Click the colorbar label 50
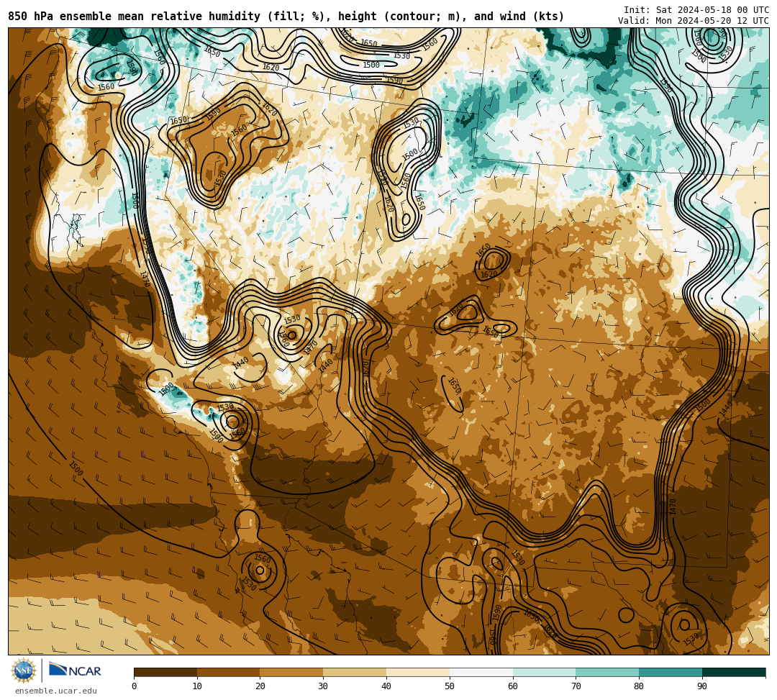 click(450, 686)
